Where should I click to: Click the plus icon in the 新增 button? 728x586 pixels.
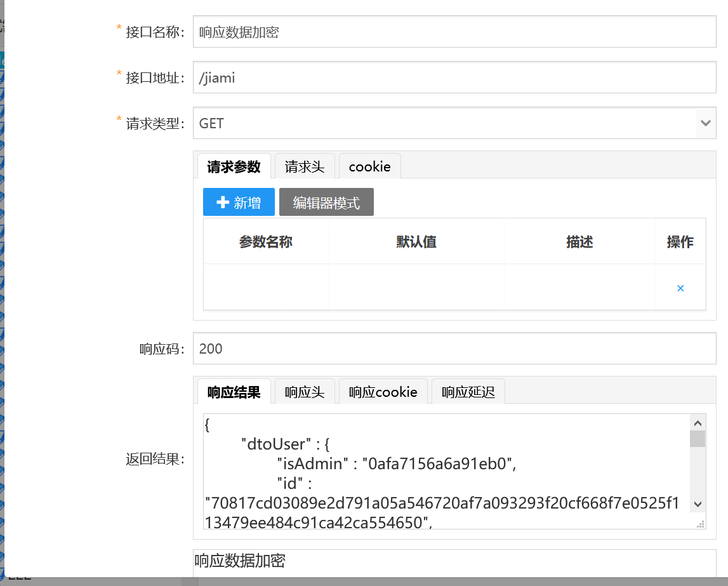tap(223, 202)
